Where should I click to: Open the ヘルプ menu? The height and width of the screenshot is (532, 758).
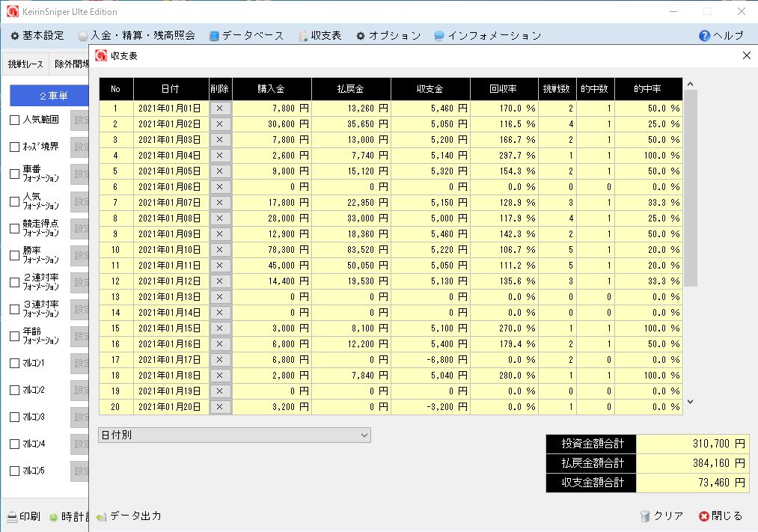pos(721,36)
